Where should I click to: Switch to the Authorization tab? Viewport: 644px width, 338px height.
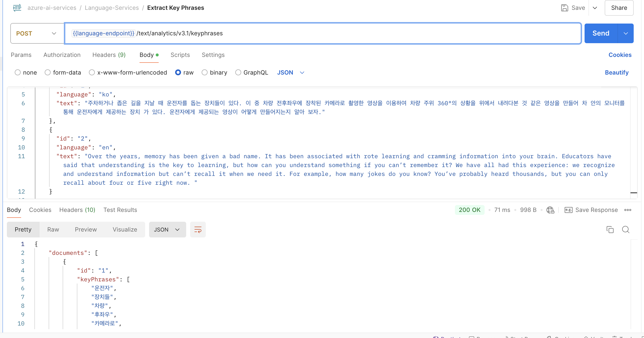(62, 55)
